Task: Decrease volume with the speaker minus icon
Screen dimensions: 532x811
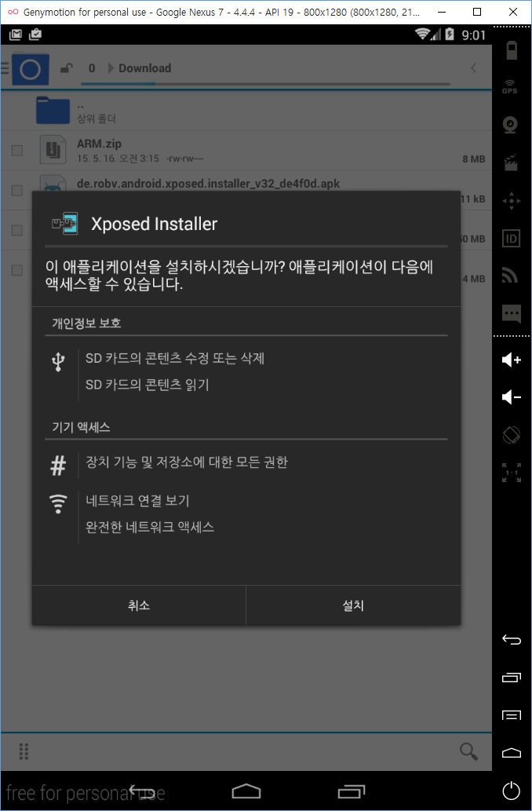Action: pyautogui.click(x=511, y=397)
